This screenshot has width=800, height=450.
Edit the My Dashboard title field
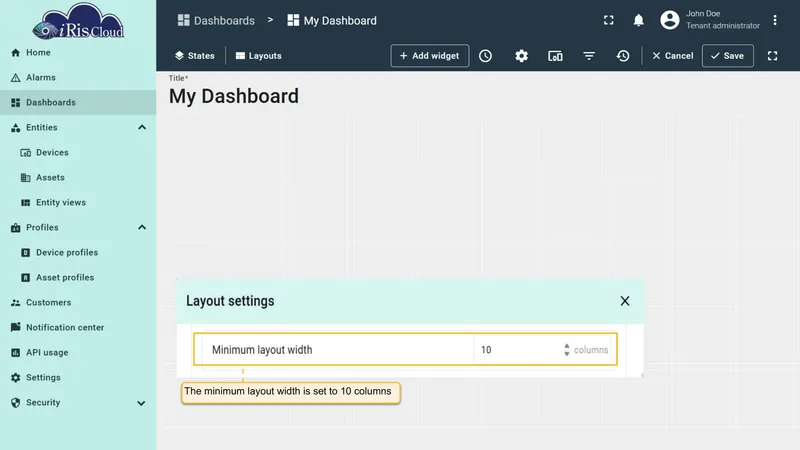pyautogui.click(x=234, y=96)
